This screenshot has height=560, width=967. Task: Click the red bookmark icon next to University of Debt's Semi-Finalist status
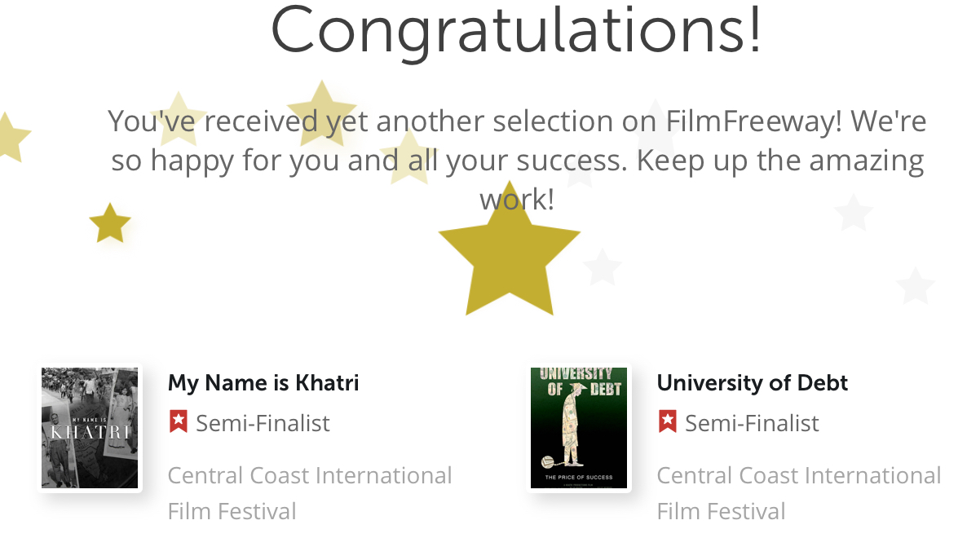coord(667,422)
